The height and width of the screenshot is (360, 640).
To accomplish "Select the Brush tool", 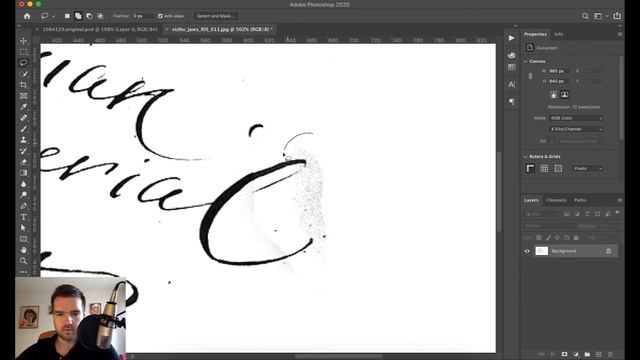I will coord(23,129).
